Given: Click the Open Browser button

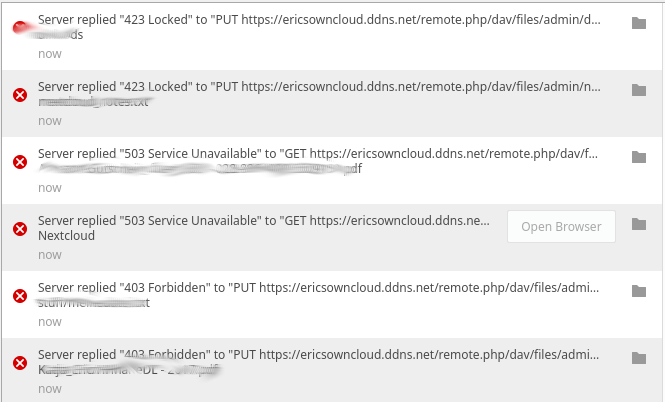Looking at the screenshot, I should (561, 226).
